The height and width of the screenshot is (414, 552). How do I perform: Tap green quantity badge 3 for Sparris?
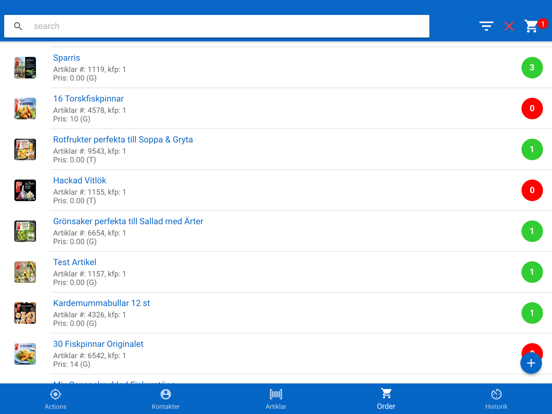[532, 67]
